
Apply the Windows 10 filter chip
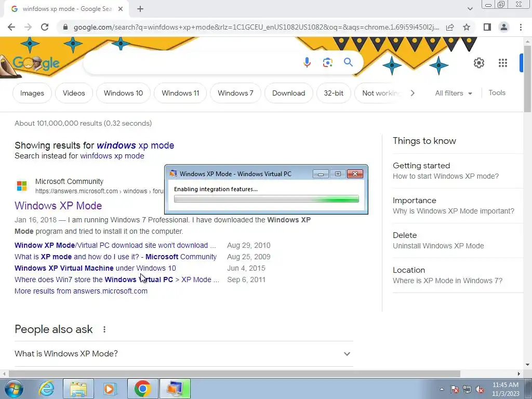[123, 93]
